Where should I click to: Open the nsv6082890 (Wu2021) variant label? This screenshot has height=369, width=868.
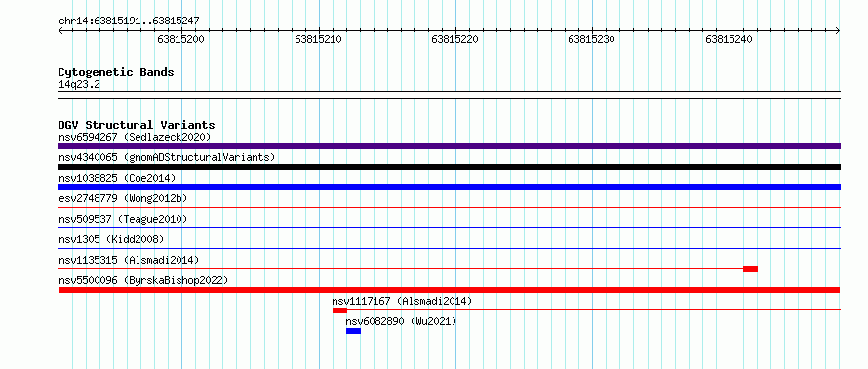click(402, 321)
